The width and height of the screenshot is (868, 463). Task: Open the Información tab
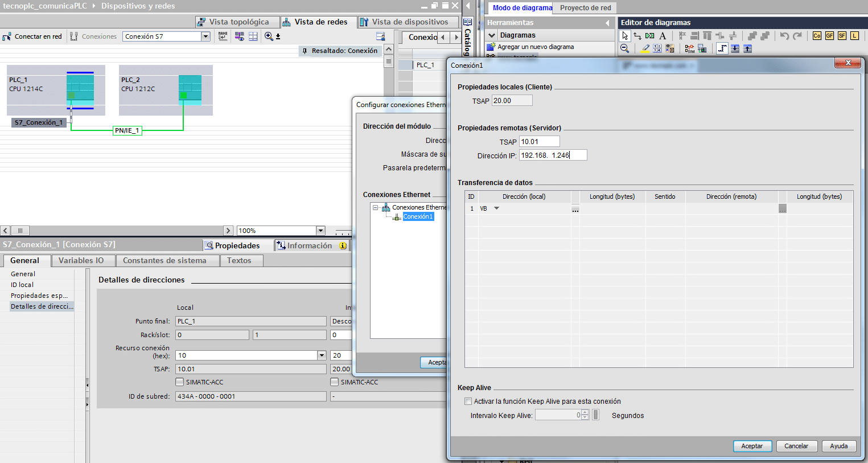click(x=311, y=245)
